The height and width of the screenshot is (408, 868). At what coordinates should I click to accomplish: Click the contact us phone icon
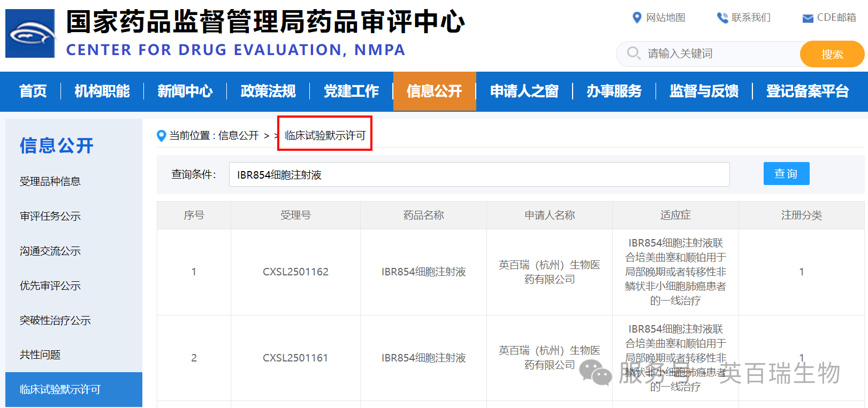coord(722,18)
